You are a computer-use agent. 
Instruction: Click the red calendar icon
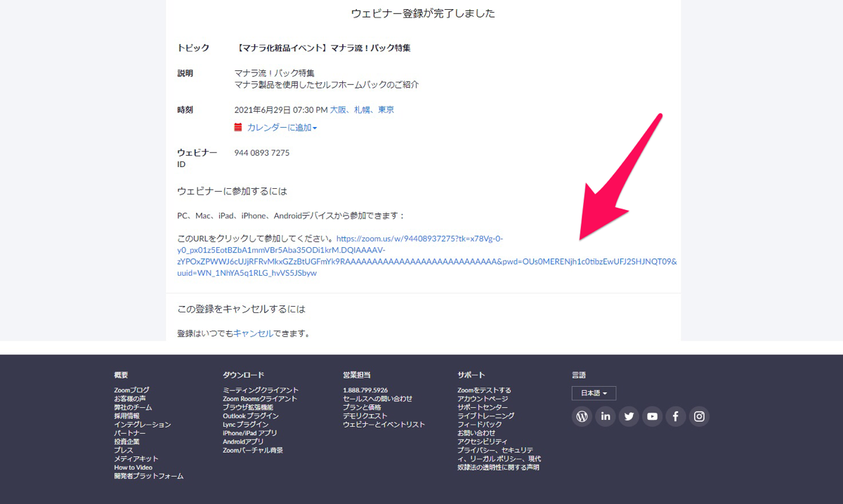[238, 128]
